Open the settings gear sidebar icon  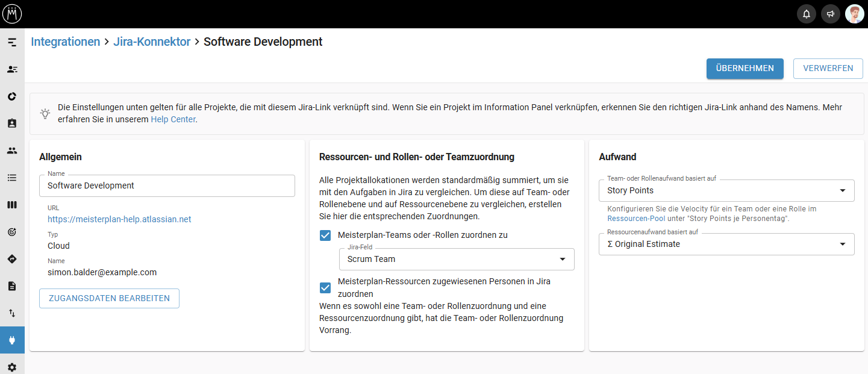(12, 367)
